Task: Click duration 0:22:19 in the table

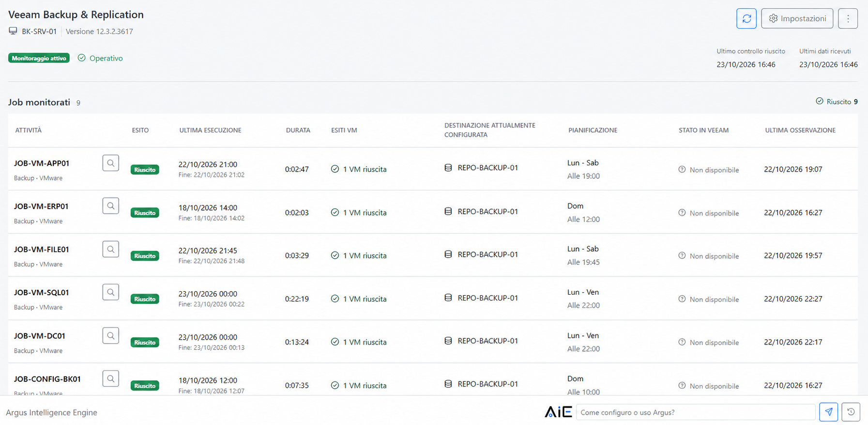Action: point(297,299)
